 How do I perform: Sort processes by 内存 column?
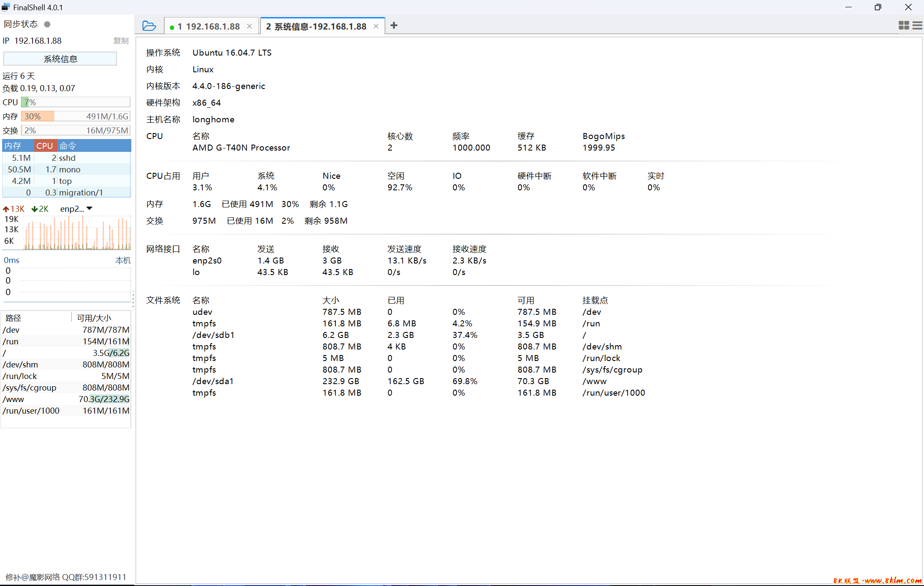[18, 145]
